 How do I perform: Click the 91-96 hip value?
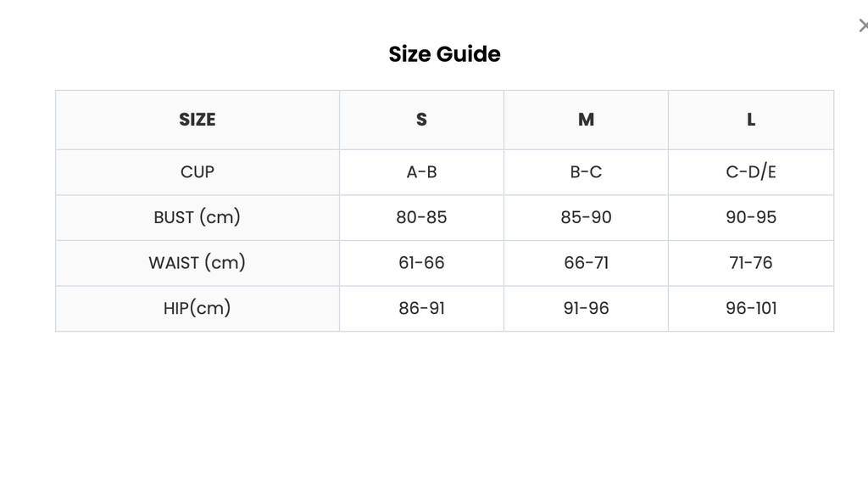pyautogui.click(x=586, y=309)
